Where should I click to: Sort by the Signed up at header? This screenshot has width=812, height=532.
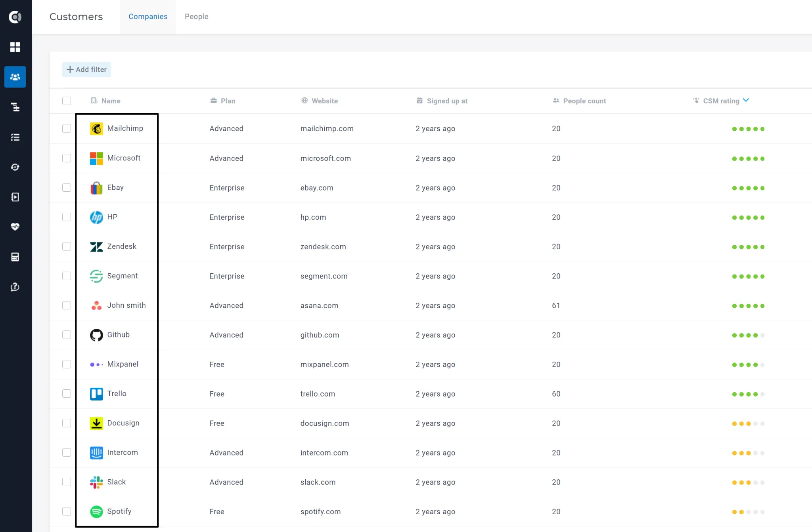[x=442, y=101]
